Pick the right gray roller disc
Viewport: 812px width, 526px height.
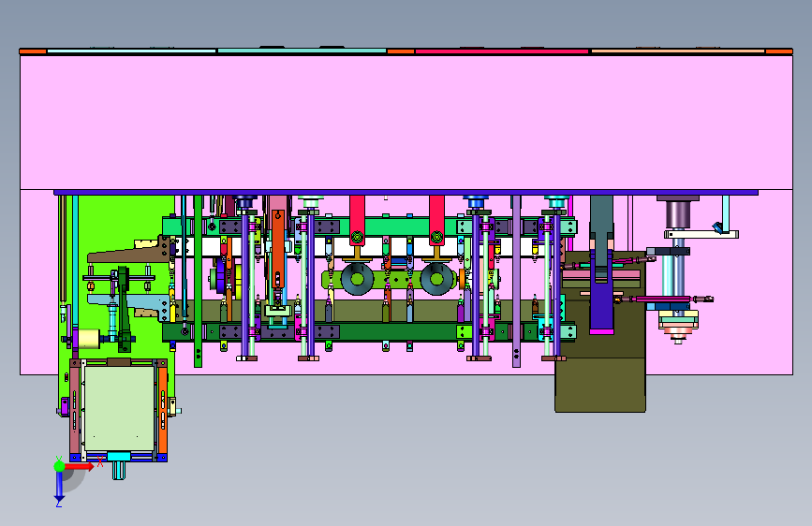pyautogui.click(x=436, y=279)
